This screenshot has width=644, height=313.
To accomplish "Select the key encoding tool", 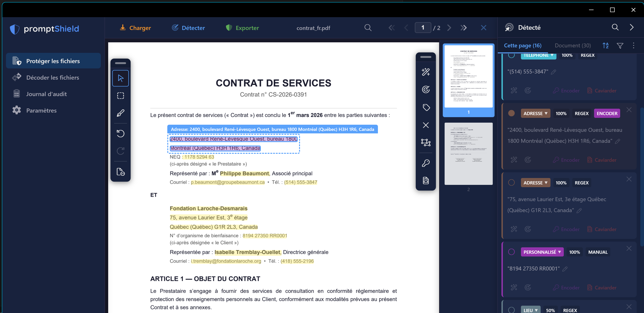I will [x=426, y=163].
